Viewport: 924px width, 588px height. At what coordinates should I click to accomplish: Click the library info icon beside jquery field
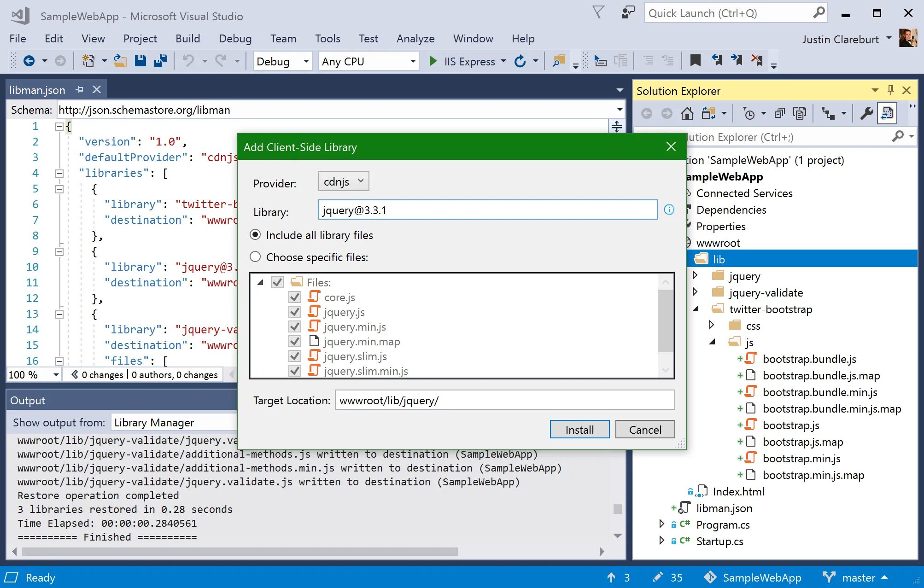coord(669,210)
